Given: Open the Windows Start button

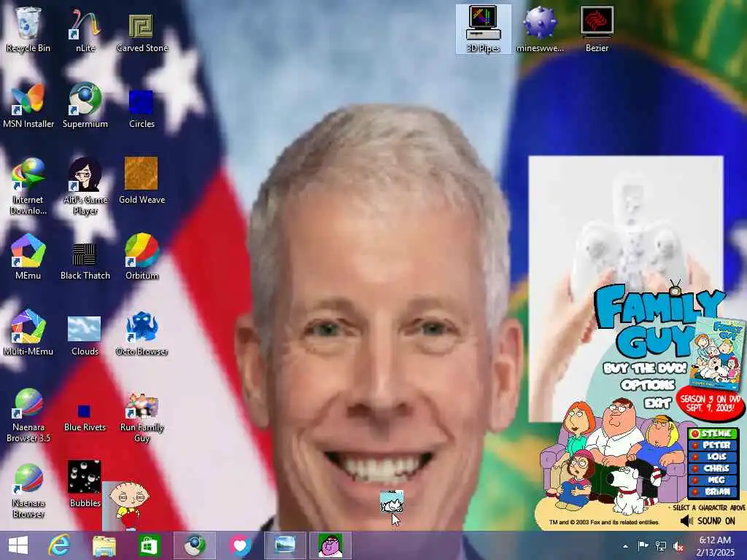Looking at the screenshot, I should 18,545.
